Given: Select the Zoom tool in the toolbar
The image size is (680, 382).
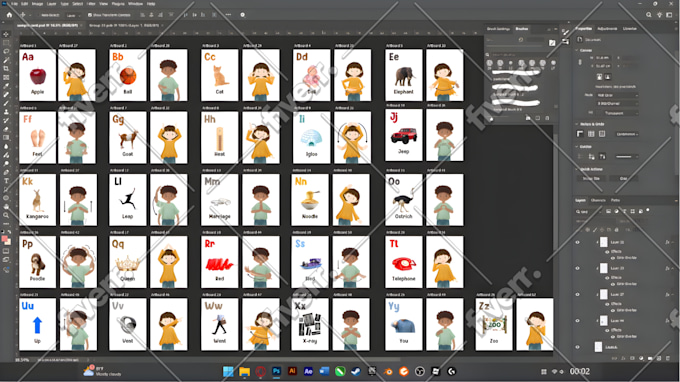Looking at the screenshot, I should (6, 215).
